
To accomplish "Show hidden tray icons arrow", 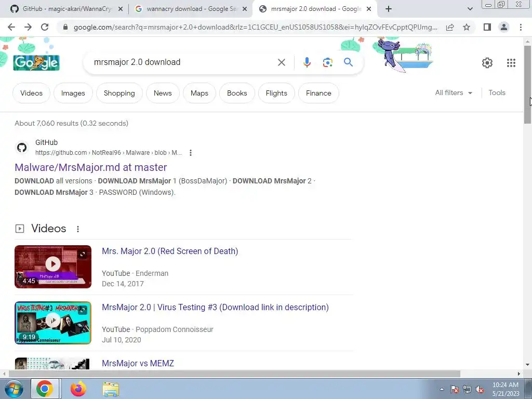I will pyautogui.click(x=442, y=389).
